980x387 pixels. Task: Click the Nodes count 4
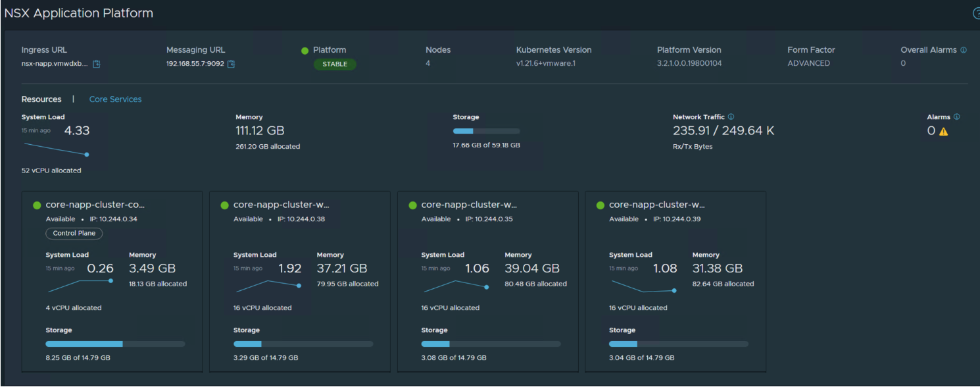click(428, 64)
